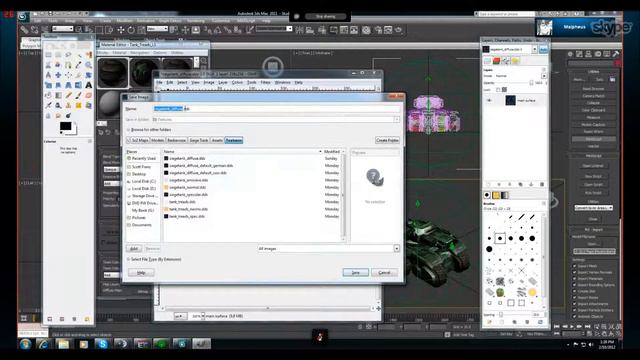
Task: Expand Select File Type (By Extension)
Action: coord(128,259)
